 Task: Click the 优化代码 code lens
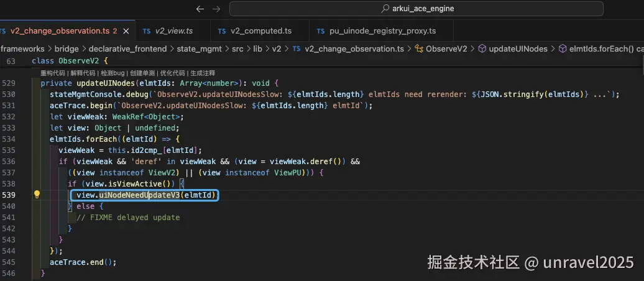click(172, 73)
